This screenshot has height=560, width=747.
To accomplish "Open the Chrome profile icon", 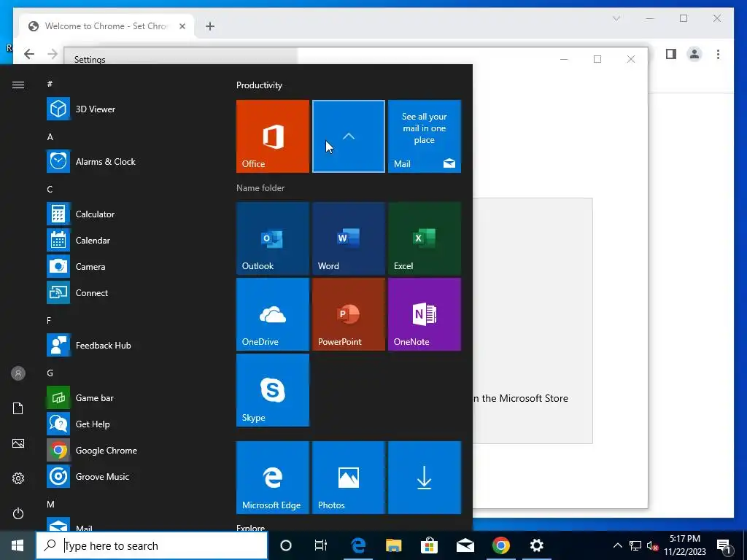I will (694, 54).
